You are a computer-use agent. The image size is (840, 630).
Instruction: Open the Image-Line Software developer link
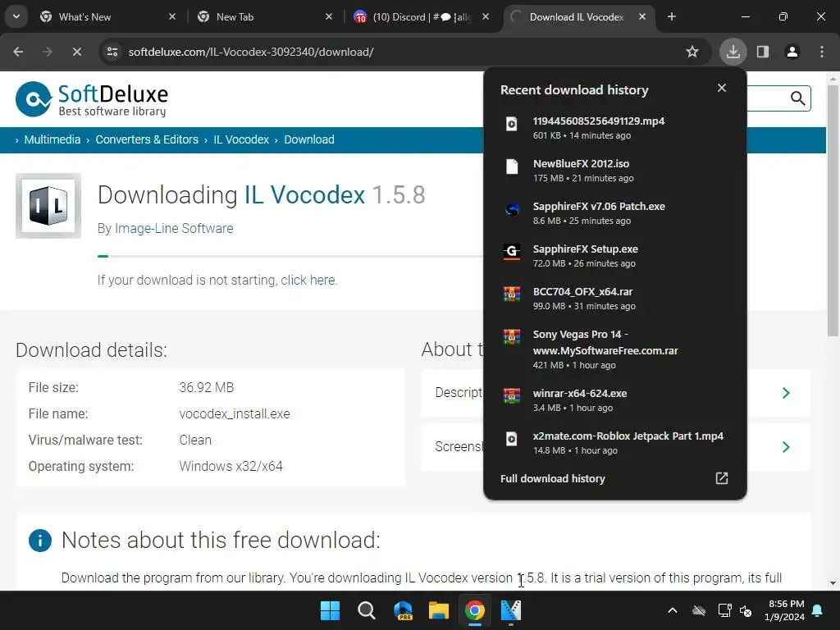pyautogui.click(x=174, y=228)
